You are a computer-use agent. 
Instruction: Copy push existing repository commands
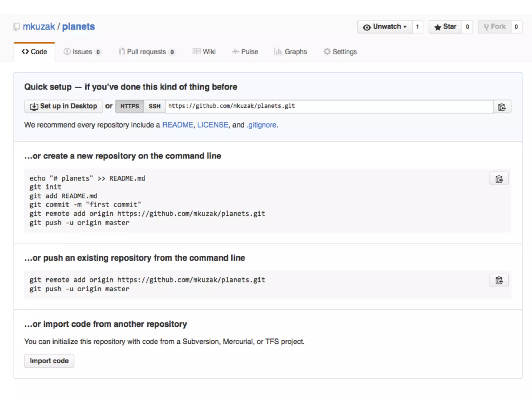(x=499, y=280)
